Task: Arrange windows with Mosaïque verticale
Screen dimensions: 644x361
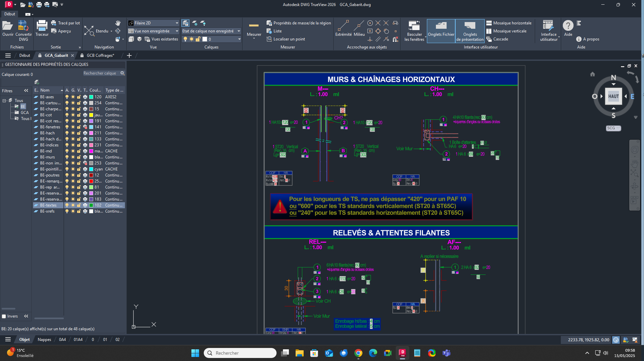Action: 506,31
